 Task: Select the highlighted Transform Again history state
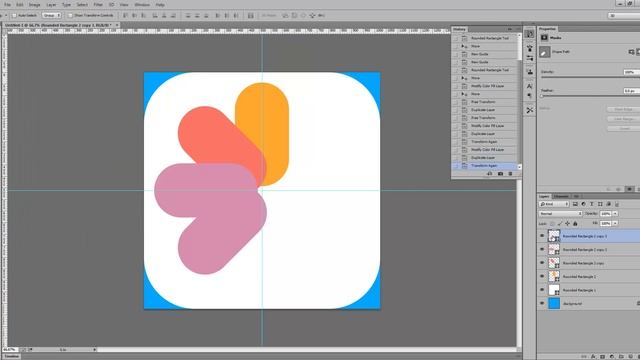[x=484, y=166]
